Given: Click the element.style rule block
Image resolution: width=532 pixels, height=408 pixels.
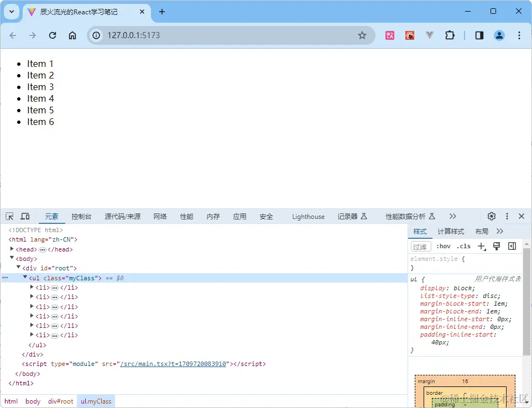Looking at the screenshot, I should (465, 263).
